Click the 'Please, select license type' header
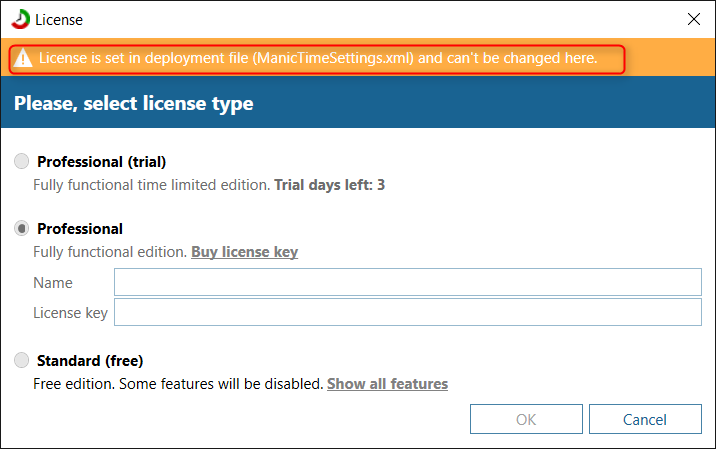Screen dimensions: 716x449 (x=133, y=104)
